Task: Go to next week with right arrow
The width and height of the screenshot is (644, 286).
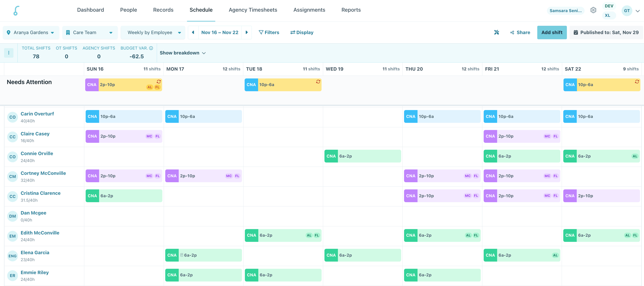Action: 247,32
